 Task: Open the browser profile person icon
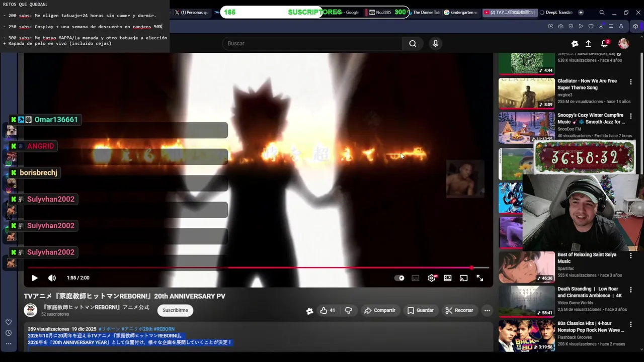pos(621,26)
